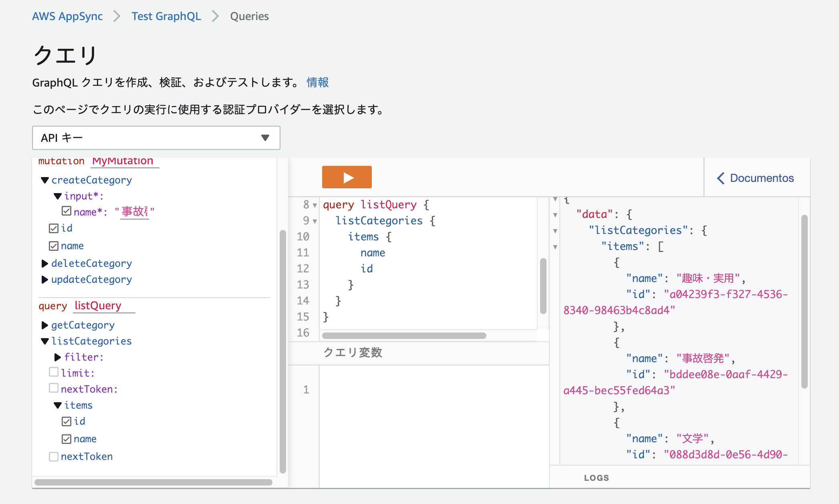Collapse the "listCategories" fold arrow in results
839x504 pixels.
[555, 231]
